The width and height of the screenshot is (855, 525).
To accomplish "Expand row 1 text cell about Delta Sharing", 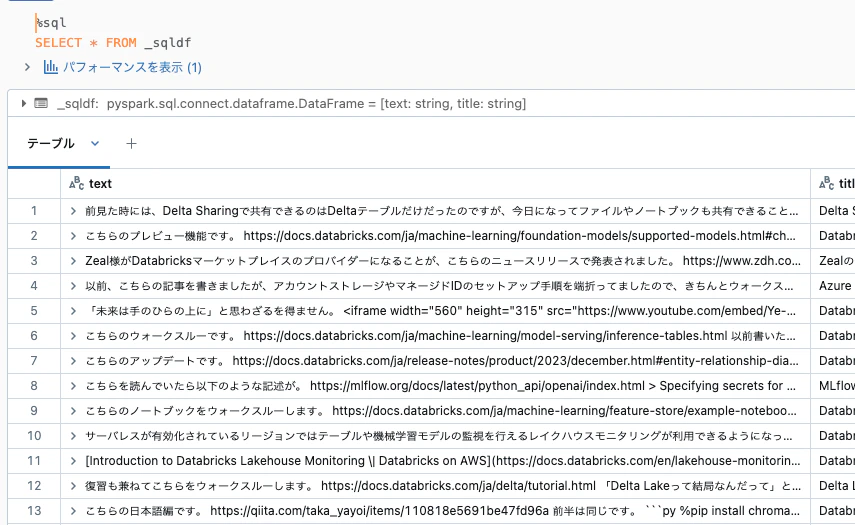I will coord(73,211).
